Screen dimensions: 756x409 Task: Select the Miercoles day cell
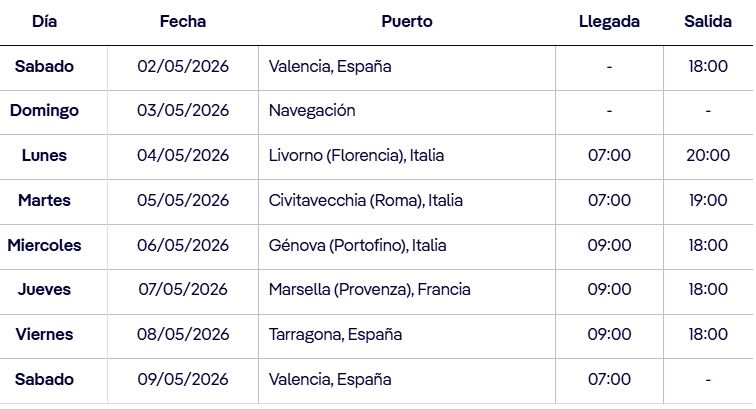tap(44, 245)
